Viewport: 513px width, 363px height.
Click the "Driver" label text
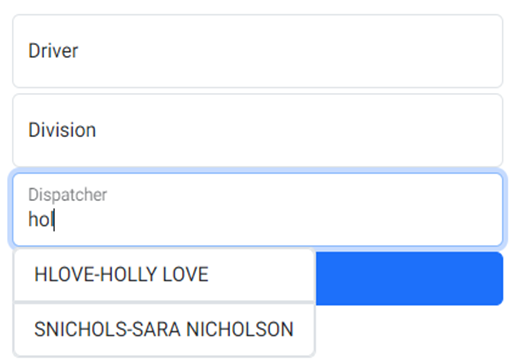click(53, 51)
